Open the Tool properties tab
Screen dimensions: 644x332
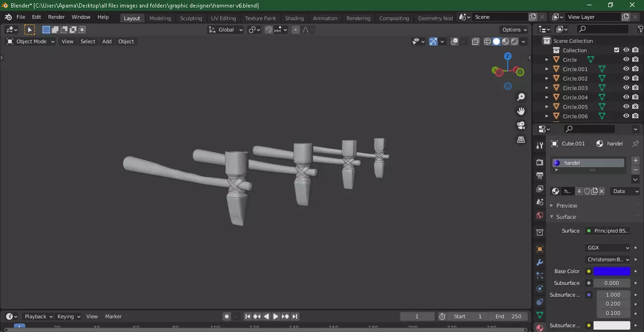(540, 146)
